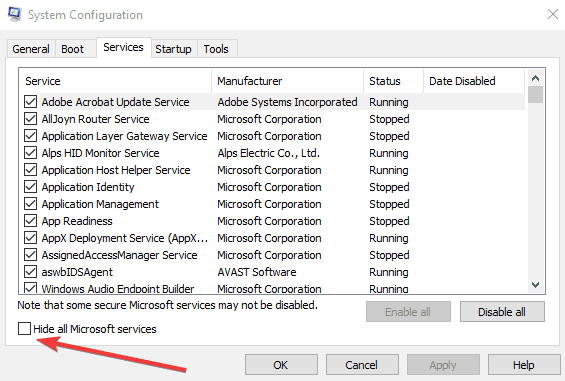The width and height of the screenshot is (565, 381).
Task: Sort by the Status column header
Action: tap(393, 81)
